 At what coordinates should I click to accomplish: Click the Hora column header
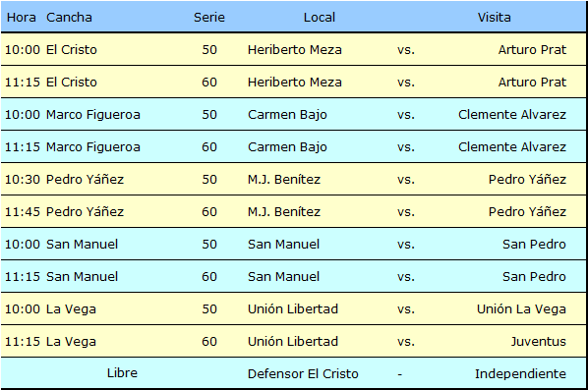click(x=22, y=18)
